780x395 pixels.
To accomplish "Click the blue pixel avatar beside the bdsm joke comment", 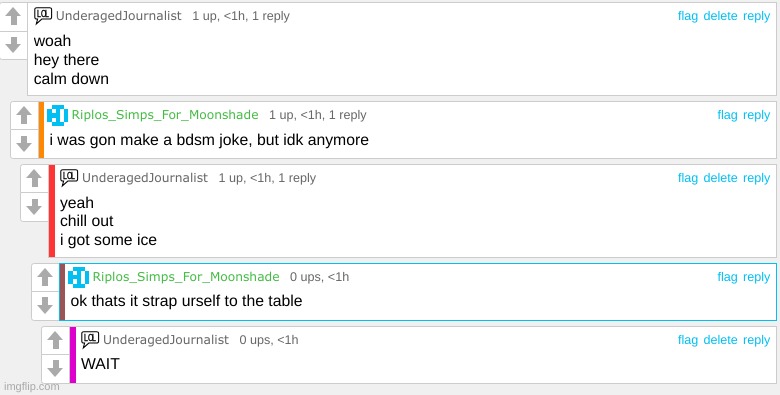I will click(x=57, y=115).
